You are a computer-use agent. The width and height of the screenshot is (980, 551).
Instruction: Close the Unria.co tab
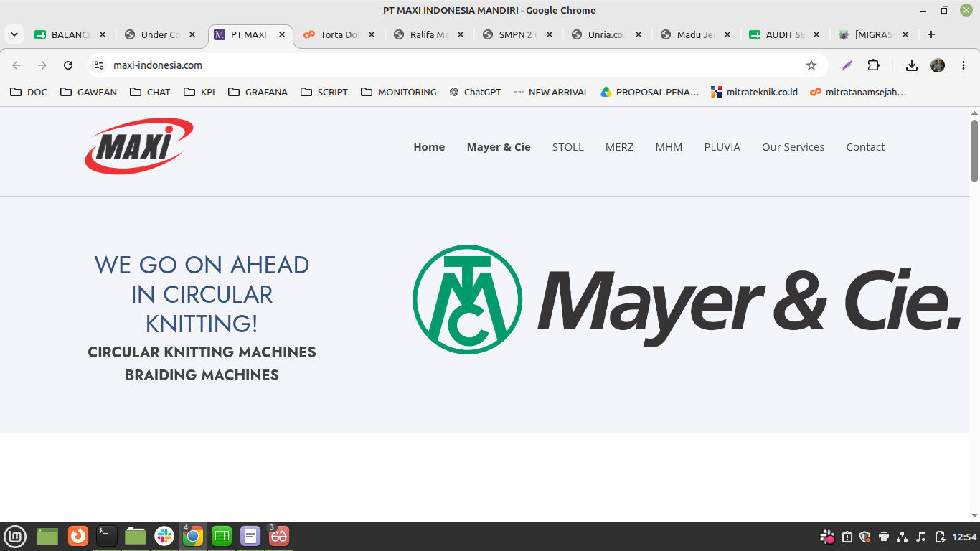tap(639, 34)
